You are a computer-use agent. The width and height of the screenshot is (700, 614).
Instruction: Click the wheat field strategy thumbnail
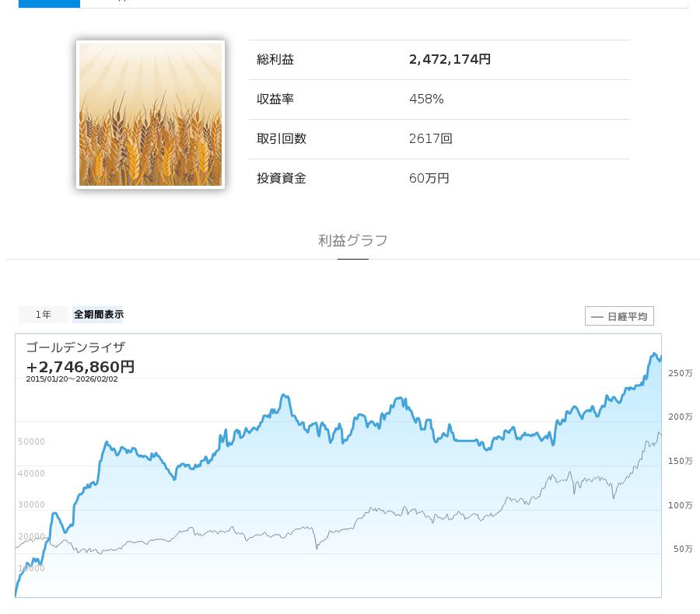tap(150, 114)
